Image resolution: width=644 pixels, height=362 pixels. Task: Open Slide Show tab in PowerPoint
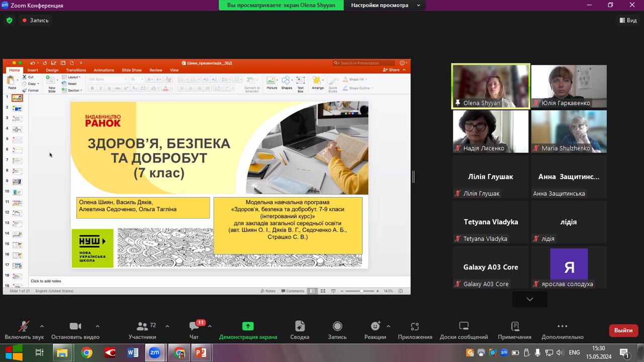132,70
